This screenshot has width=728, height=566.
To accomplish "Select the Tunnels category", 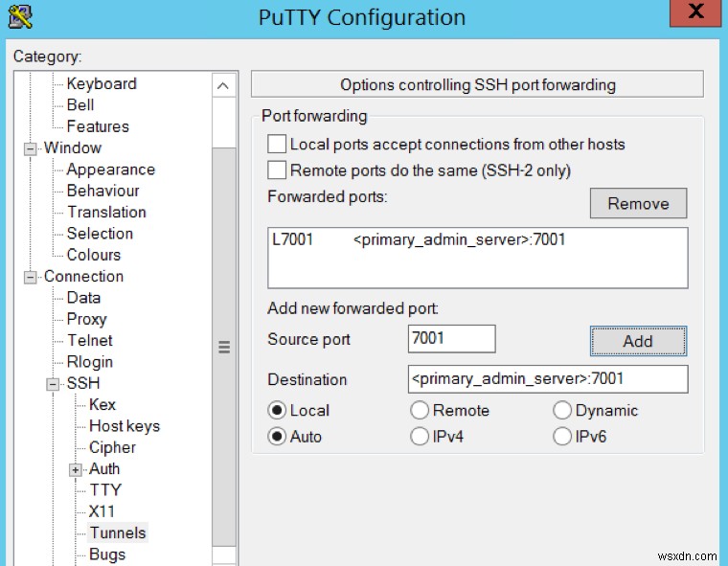I will (118, 533).
